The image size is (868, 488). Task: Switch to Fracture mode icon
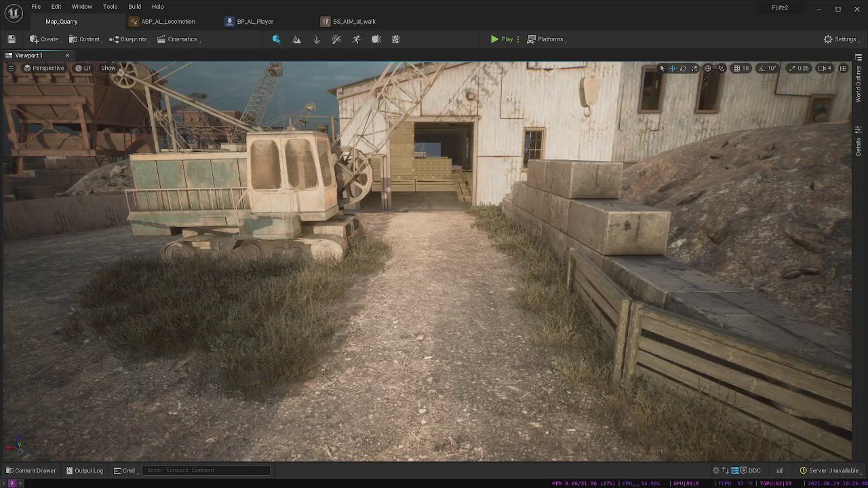[396, 39]
